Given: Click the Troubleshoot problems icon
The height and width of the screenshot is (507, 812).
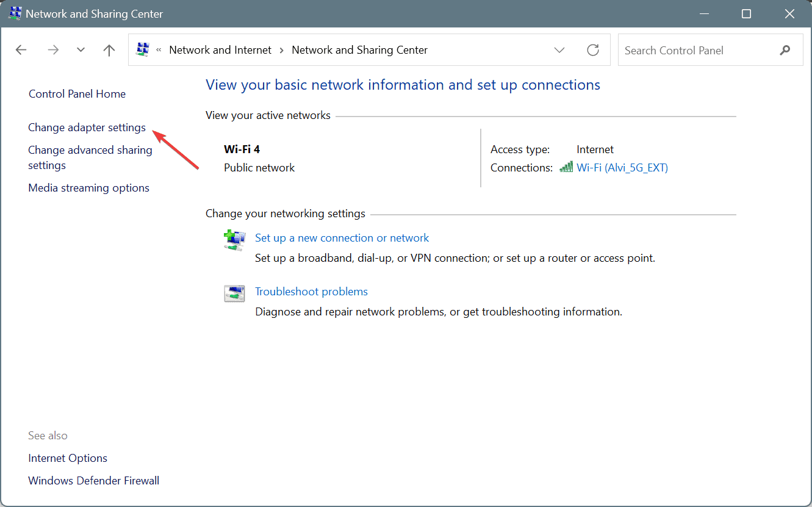Looking at the screenshot, I should pos(234,293).
